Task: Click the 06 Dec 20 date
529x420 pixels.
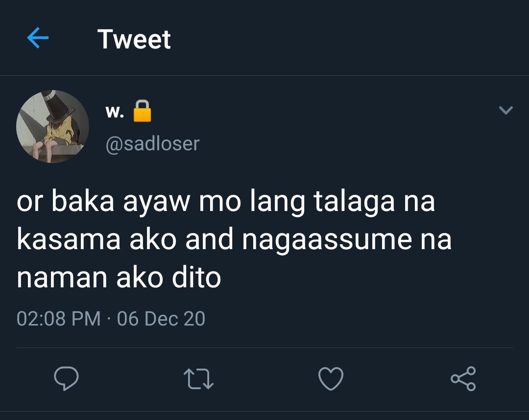Action: [161, 319]
